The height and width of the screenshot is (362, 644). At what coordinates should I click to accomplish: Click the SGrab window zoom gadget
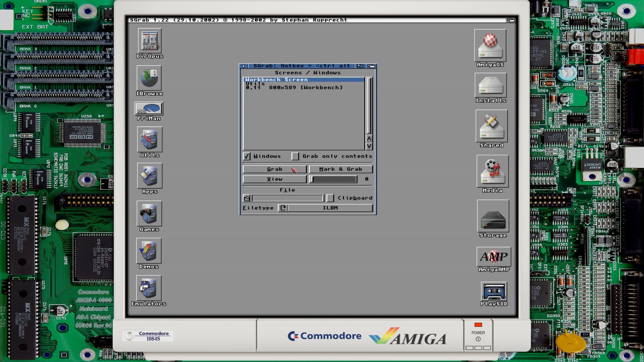(x=360, y=66)
